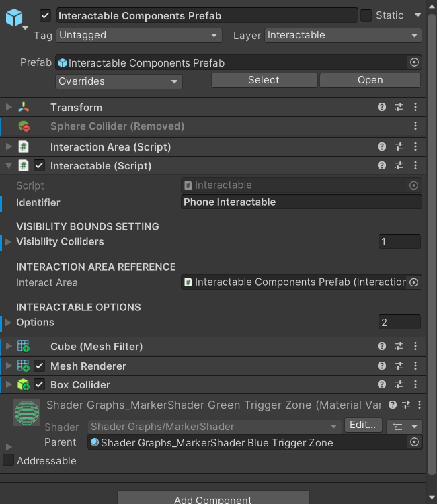437x504 pixels.
Task: Expand the Transform component
Action: tap(9, 107)
